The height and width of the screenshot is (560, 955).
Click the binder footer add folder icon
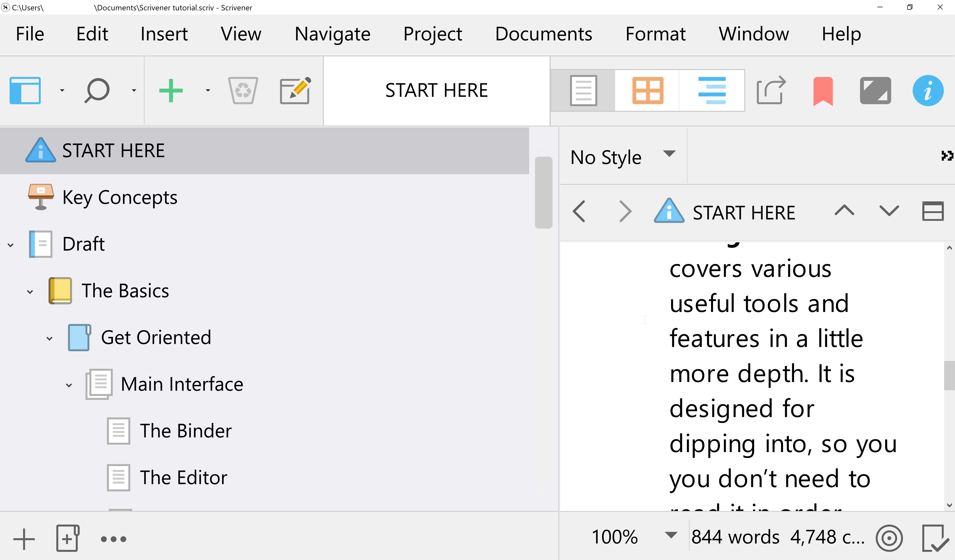[67, 538]
